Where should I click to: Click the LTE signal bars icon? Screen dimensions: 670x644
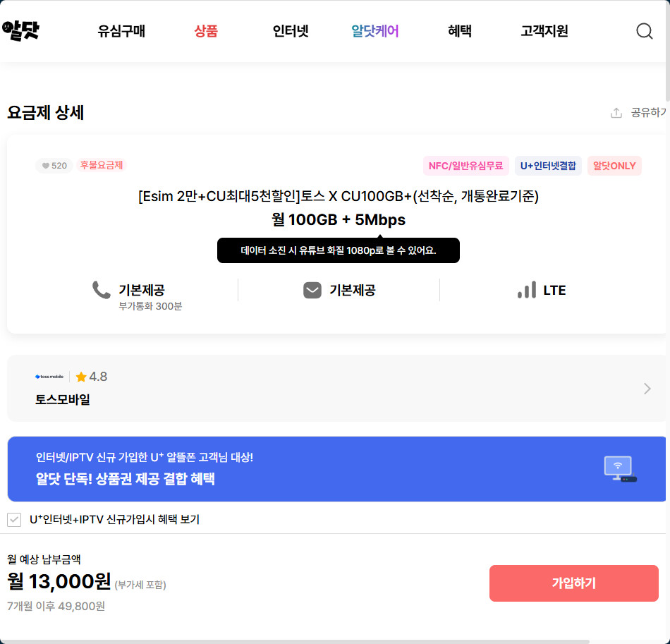point(527,290)
